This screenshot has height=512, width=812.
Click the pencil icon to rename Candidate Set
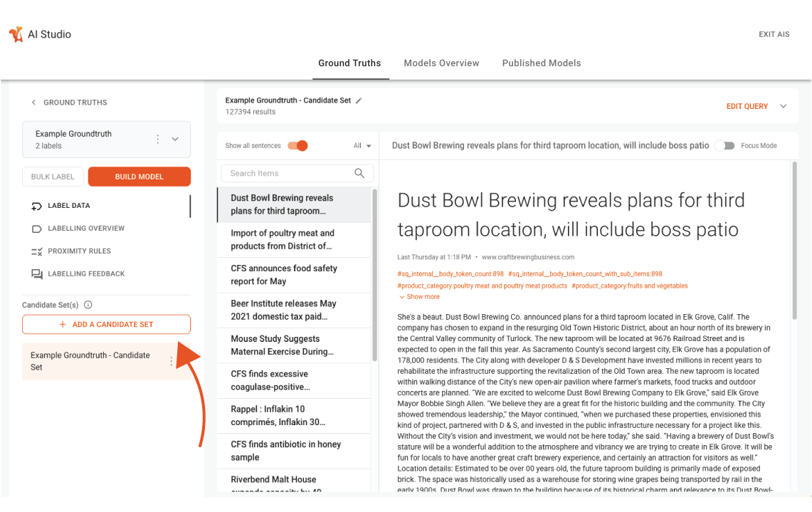[359, 100]
